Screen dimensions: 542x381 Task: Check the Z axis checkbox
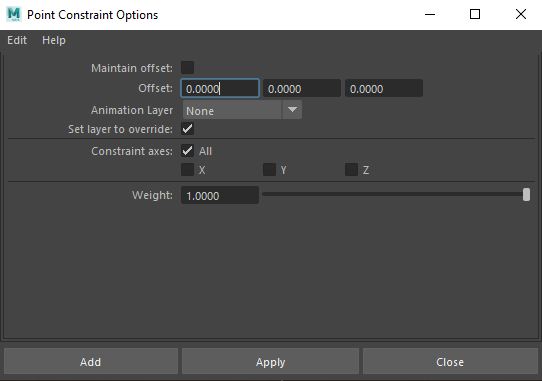click(x=351, y=170)
